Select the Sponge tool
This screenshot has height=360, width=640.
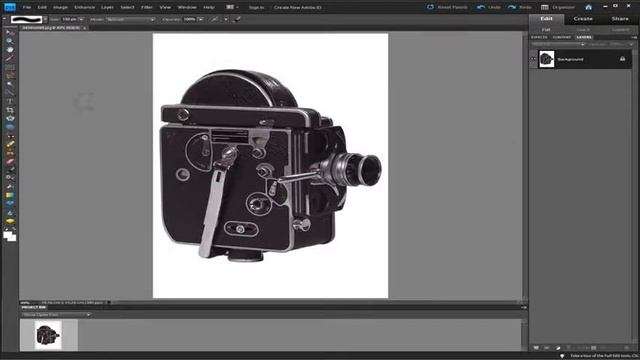(10, 221)
